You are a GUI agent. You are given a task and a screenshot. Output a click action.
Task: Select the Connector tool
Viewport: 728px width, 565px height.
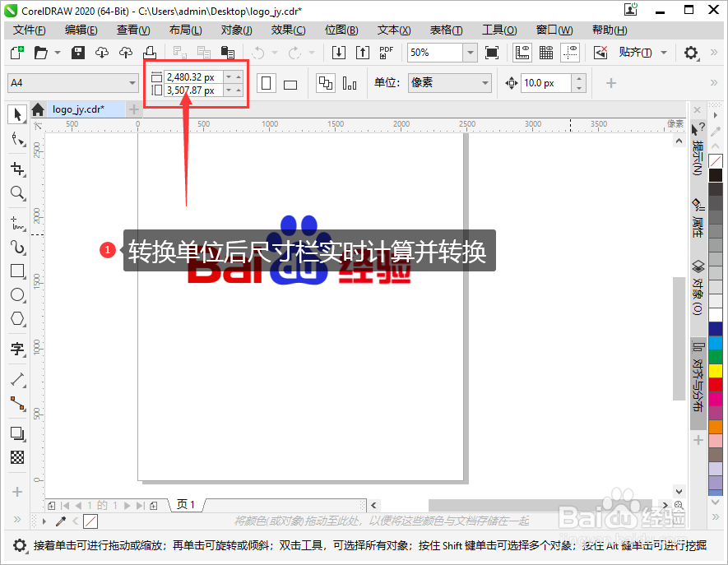click(17, 404)
